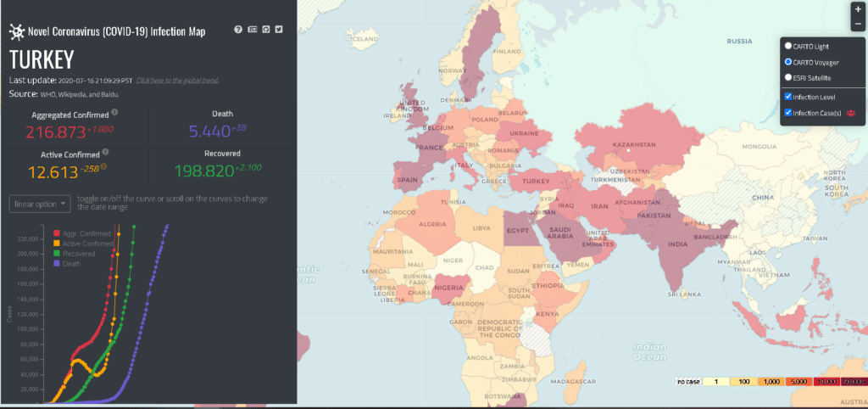The height and width of the screenshot is (409, 868).
Task: Open the GitHub icon in header
Action: click(x=265, y=30)
